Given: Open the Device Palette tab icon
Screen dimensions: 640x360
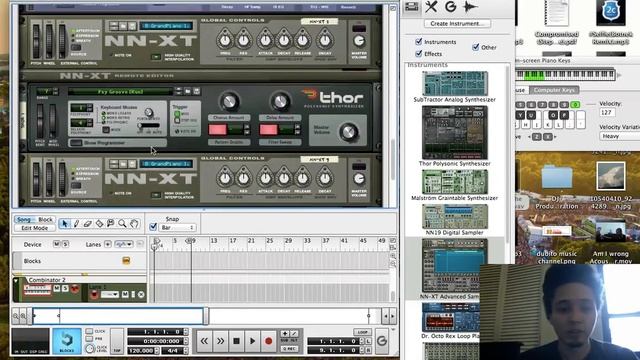Looking at the screenshot, I should (411, 7).
